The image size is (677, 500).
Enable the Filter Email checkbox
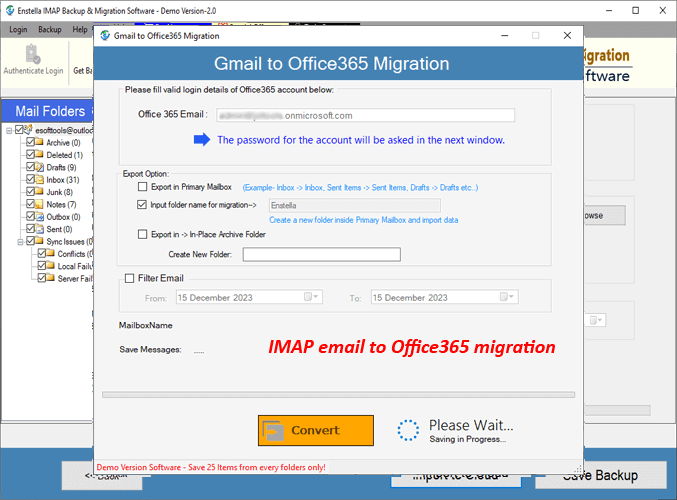point(129,278)
